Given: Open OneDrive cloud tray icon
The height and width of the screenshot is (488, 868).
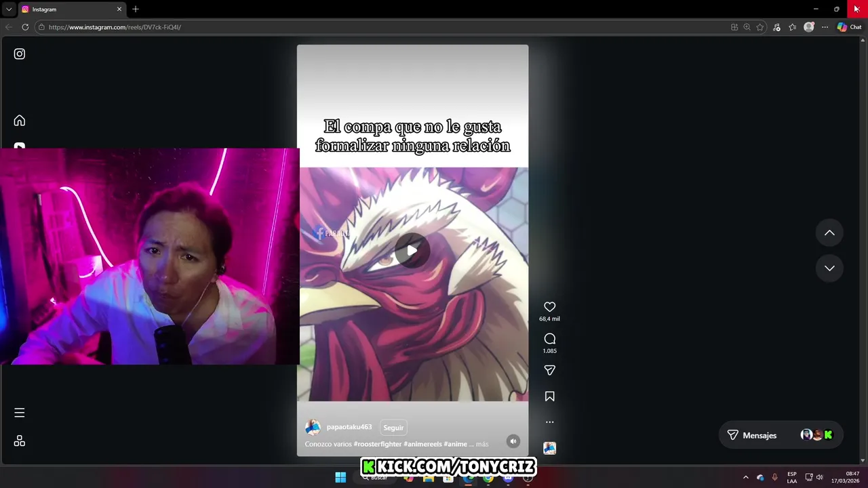Looking at the screenshot, I should 760,477.
